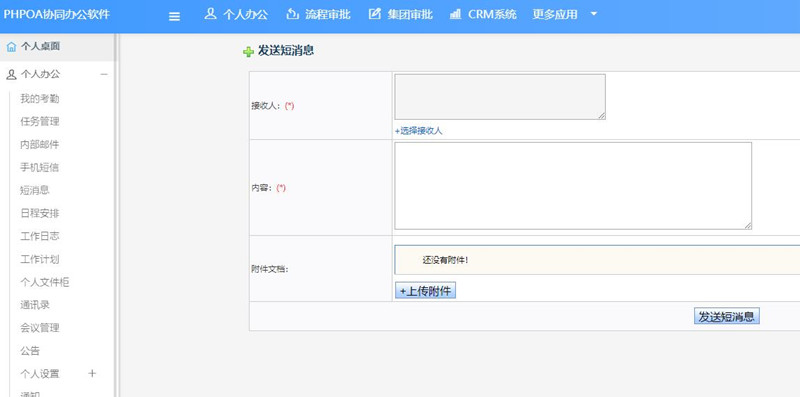The image size is (800, 397).
Task: Open 个人设置 in sidebar
Action: click(39, 374)
